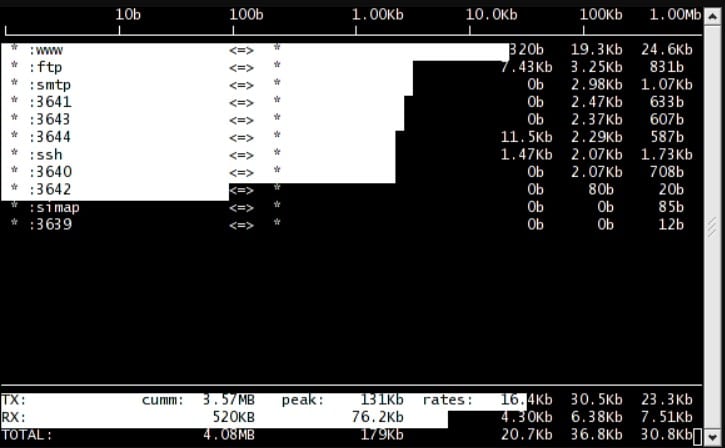Click the TOTAL: label
This screenshot has height=448, width=725.
27,435
